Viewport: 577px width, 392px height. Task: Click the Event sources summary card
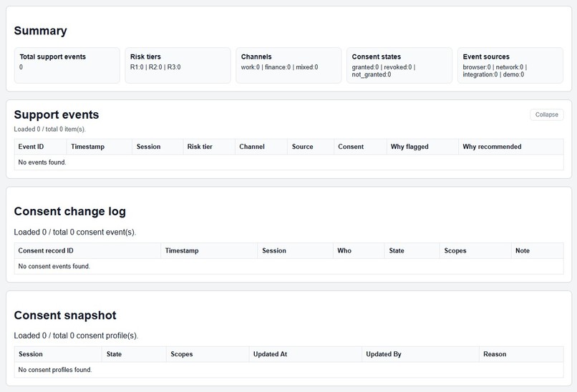[510, 66]
